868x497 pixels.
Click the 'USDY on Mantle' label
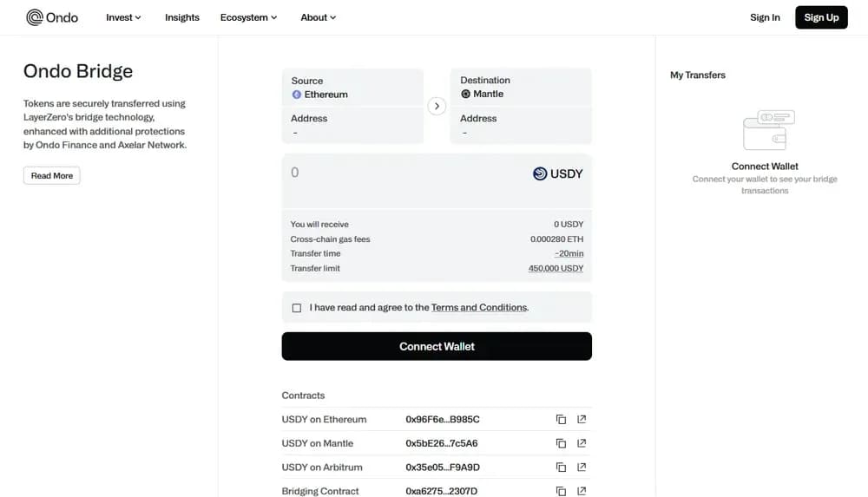pyautogui.click(x=317, y=443)
